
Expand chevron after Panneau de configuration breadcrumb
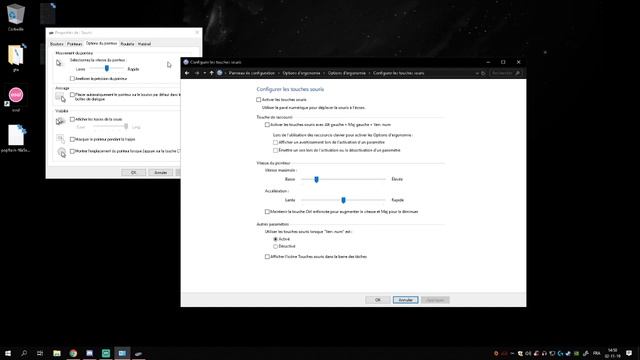tap(279, 73)
